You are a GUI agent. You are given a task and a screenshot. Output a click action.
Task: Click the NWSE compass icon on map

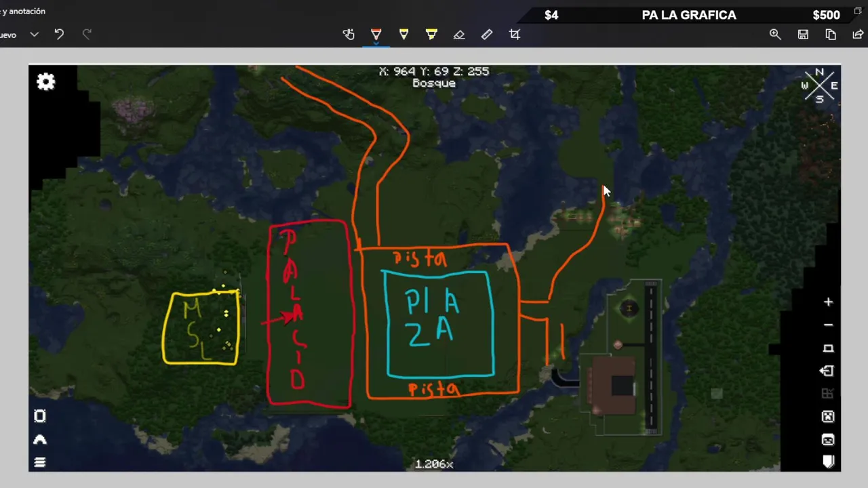tap(819, 85)
